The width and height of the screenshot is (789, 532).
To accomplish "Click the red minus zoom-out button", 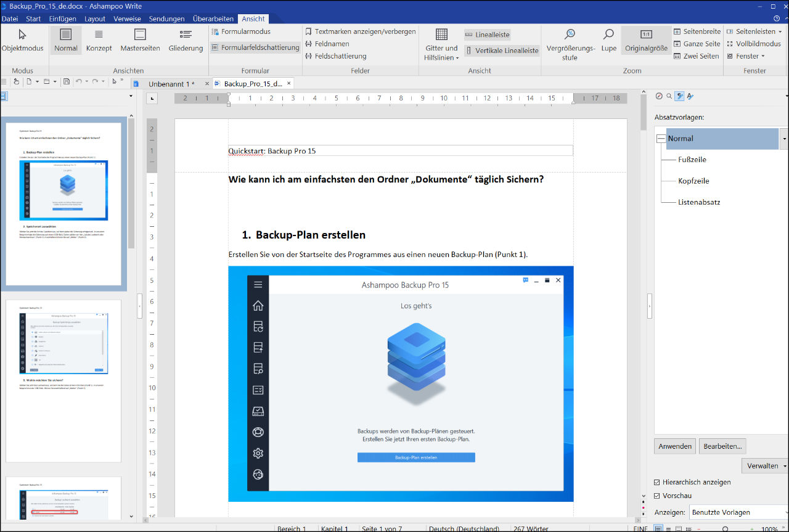I will 698,529.
